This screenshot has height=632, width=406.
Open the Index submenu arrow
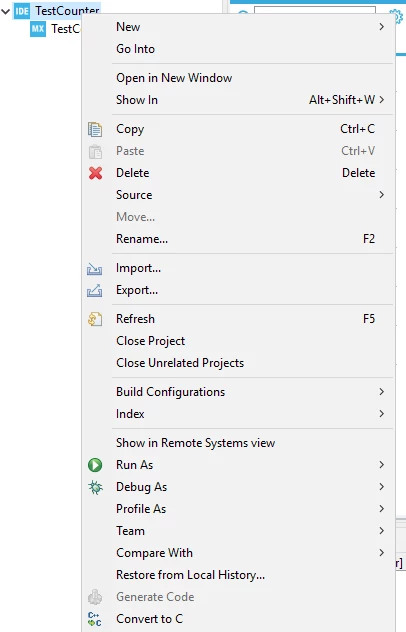click(381, 414)
